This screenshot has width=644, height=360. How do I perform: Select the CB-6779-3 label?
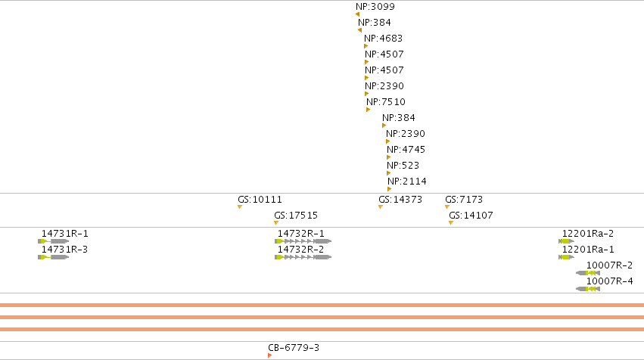294,348
